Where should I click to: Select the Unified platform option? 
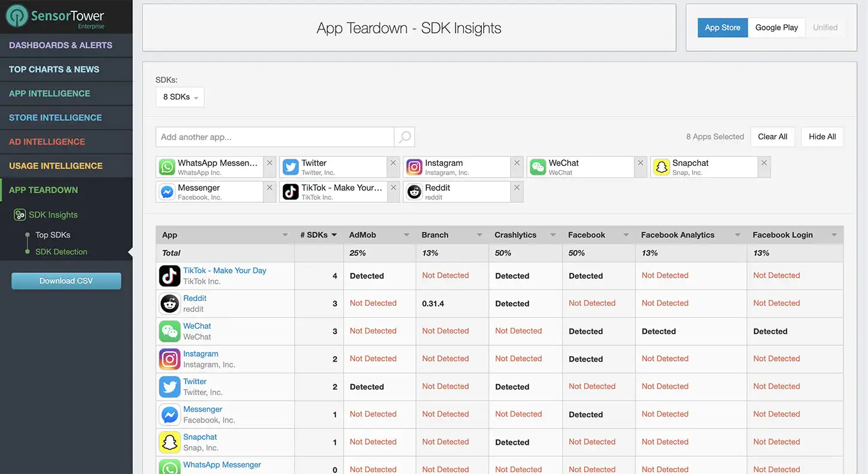tap(825, 28)
